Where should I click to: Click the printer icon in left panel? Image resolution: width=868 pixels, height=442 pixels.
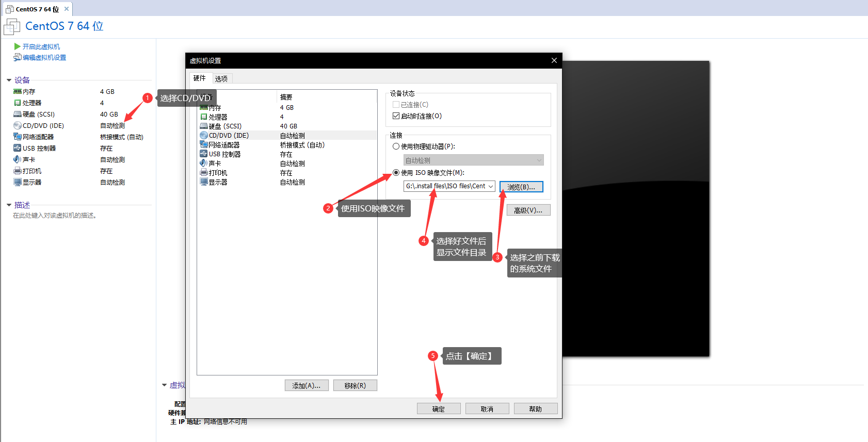click(x=18, y=171)
